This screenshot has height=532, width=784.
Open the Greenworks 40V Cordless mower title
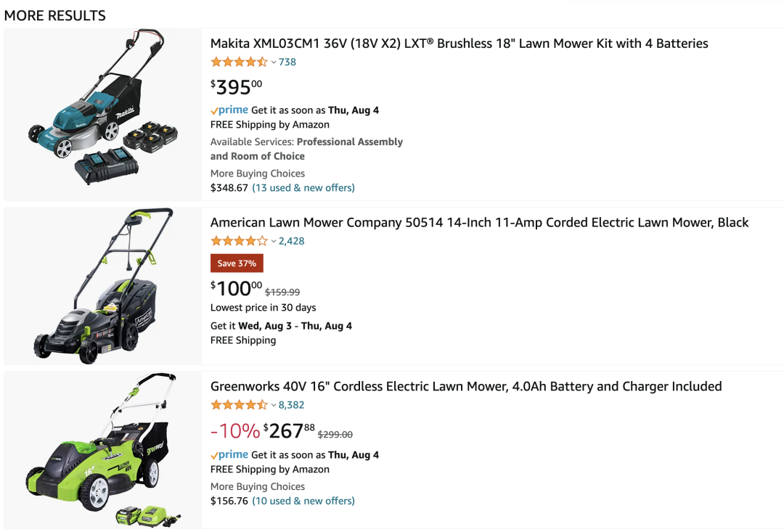tap(466, 386)
